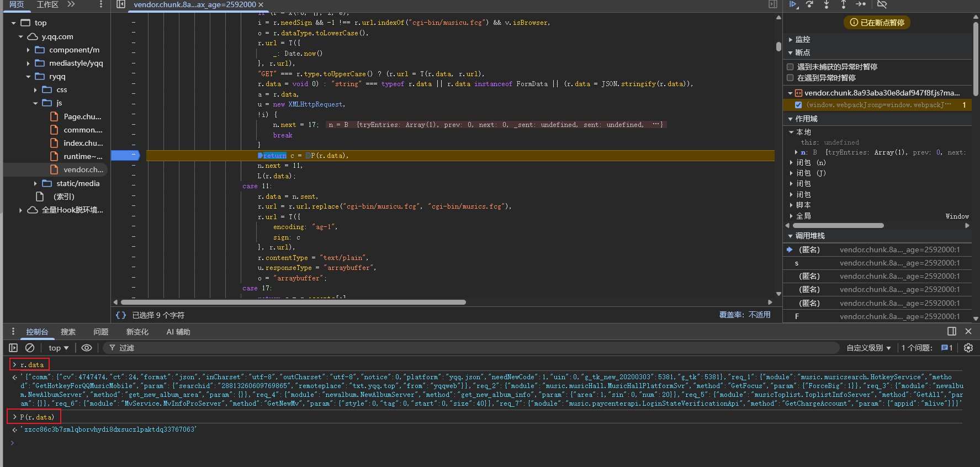980x467 pixels.
Task: Check 遇到未捕获的异常时暂停 checkbox
Action: pos(790,67)
